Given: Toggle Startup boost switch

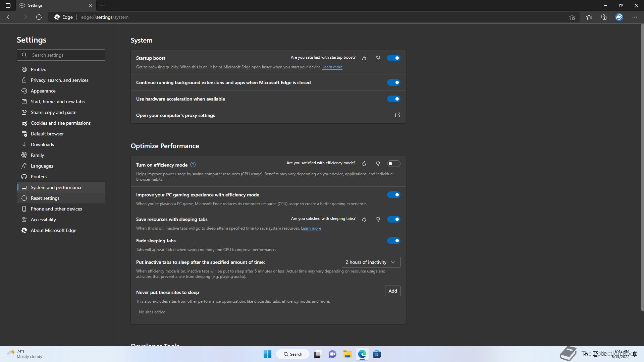Looking at the screenshot, I should pos(394,58).
